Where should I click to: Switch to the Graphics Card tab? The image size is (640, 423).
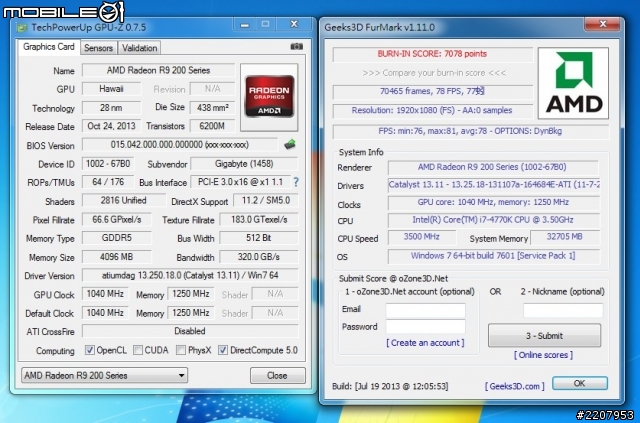click(x=49, y=47)
